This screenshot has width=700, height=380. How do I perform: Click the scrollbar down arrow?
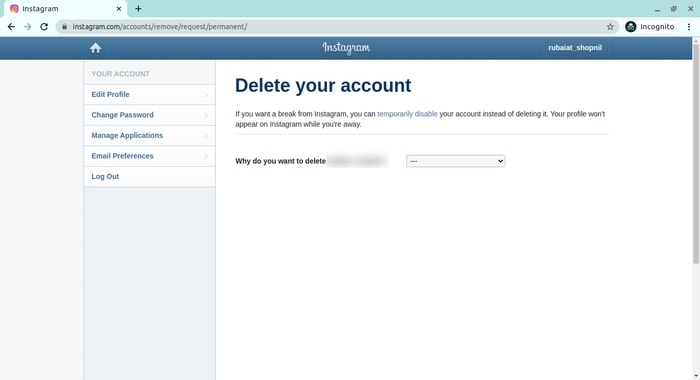click(x=696, y=376)
